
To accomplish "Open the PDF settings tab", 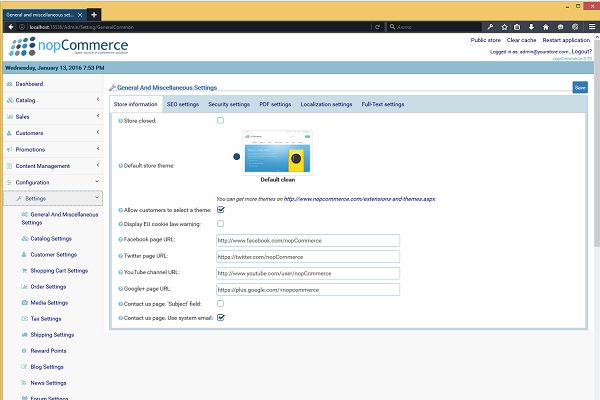I will coord(274,104).
